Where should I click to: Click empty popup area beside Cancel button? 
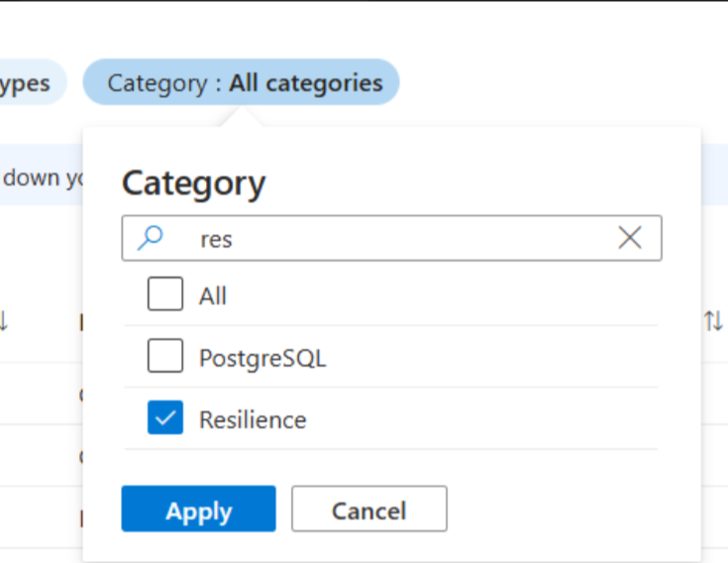click(572, 508)
